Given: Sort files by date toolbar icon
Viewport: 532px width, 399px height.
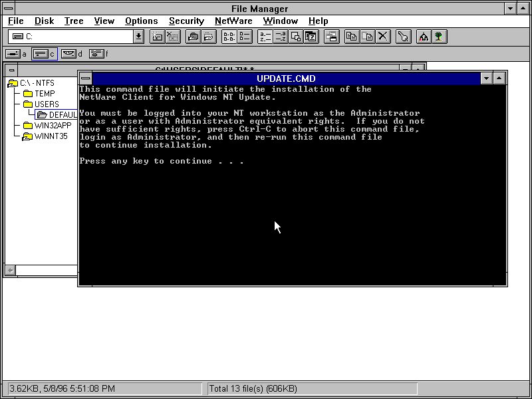Looking at the screenshot, I should (x=311, y=37).
